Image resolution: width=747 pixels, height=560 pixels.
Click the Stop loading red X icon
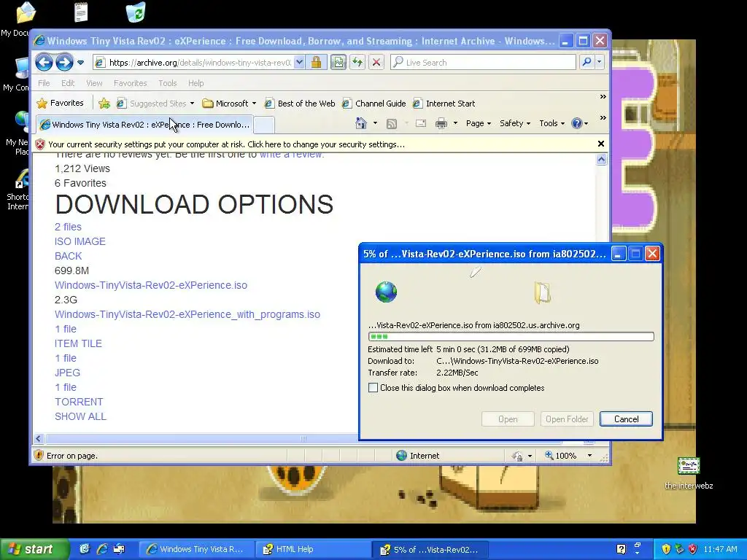coord(376,63)
